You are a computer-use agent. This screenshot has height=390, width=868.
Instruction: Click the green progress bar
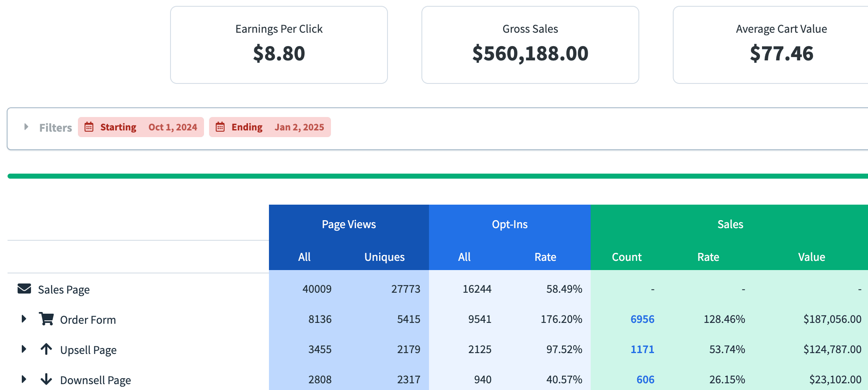tap(437, 176)
